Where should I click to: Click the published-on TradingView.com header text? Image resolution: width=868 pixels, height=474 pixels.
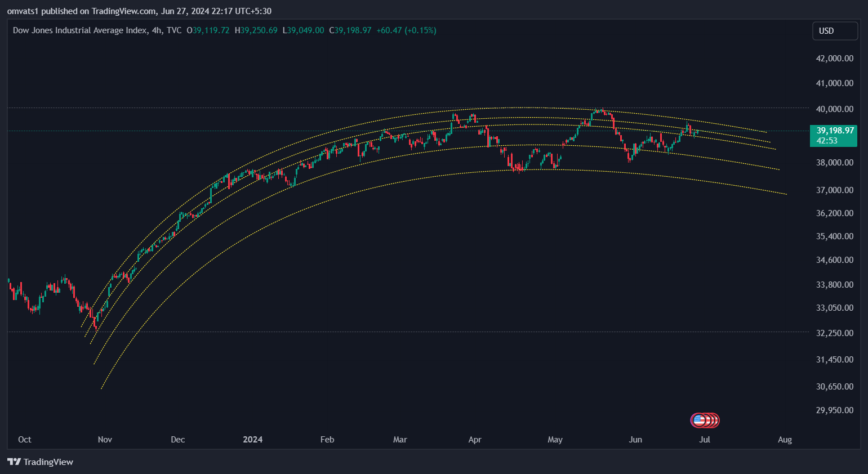139,11
